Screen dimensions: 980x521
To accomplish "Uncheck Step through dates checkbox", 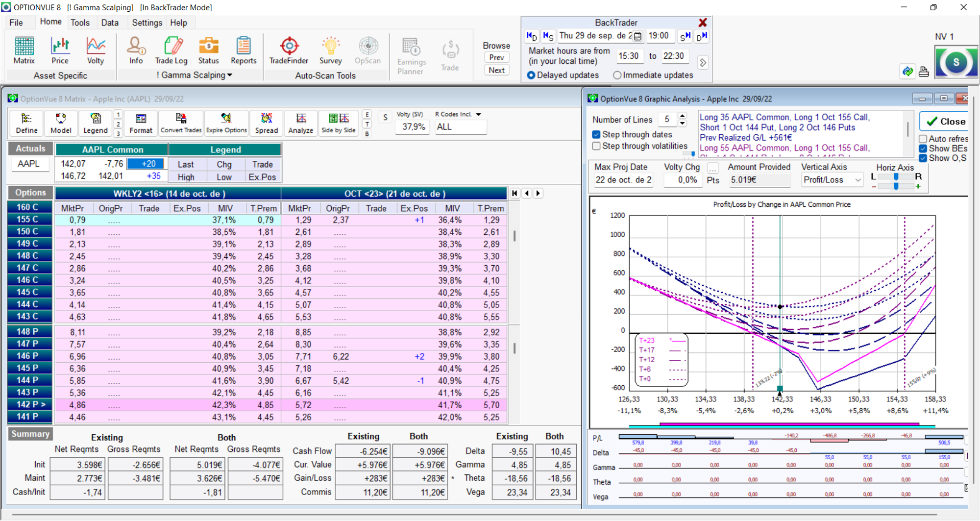I will (x=596, y=134).
